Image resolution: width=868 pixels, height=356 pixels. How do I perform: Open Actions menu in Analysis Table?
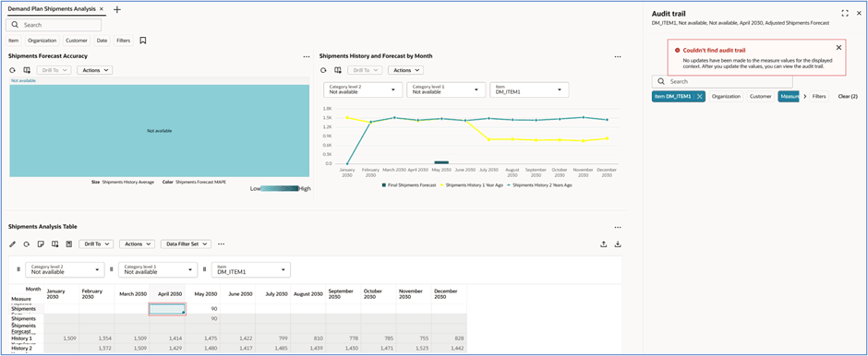coord(138,243)
